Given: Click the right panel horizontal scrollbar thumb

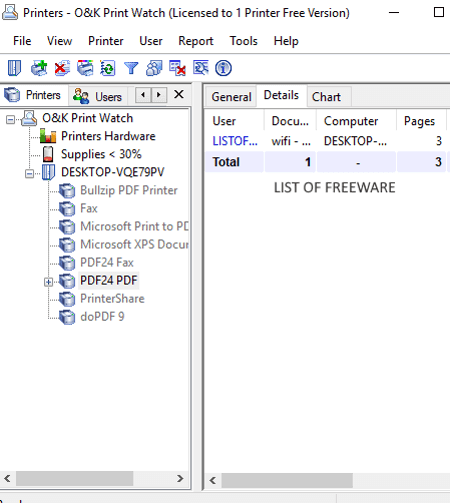Looking at the screenshot, I should coord(287,480).
